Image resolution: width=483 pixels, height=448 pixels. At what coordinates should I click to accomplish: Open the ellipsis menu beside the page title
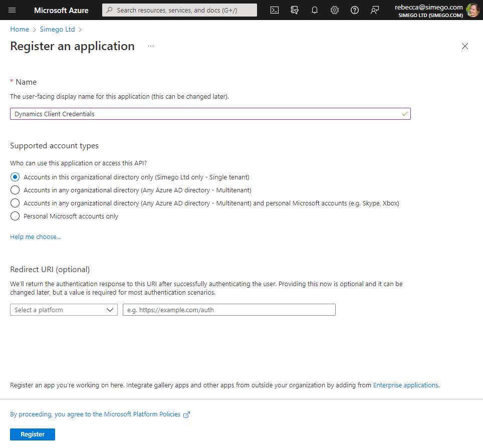pyautogui.click(x=151, y=46)
